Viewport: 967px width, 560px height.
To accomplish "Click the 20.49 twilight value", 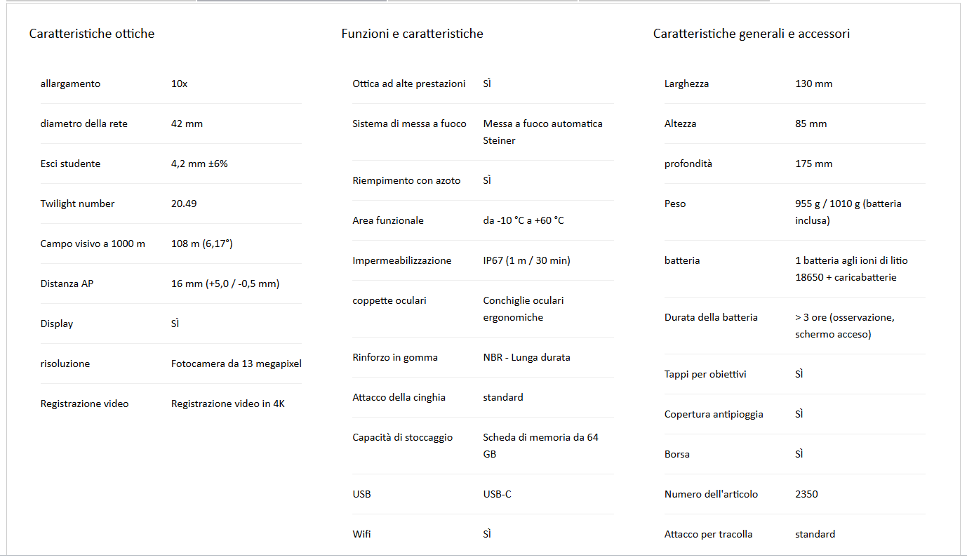I will [x=184, y=204].
